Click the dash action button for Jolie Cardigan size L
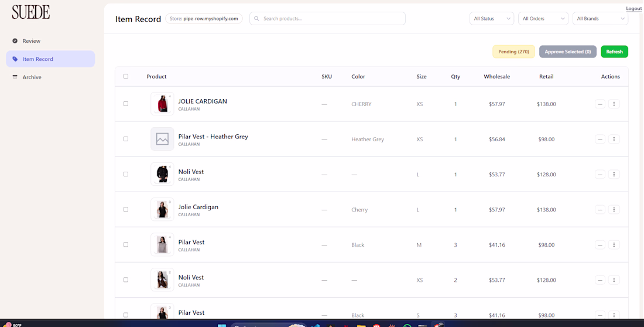The image size is (644, 327). point(600,209)
